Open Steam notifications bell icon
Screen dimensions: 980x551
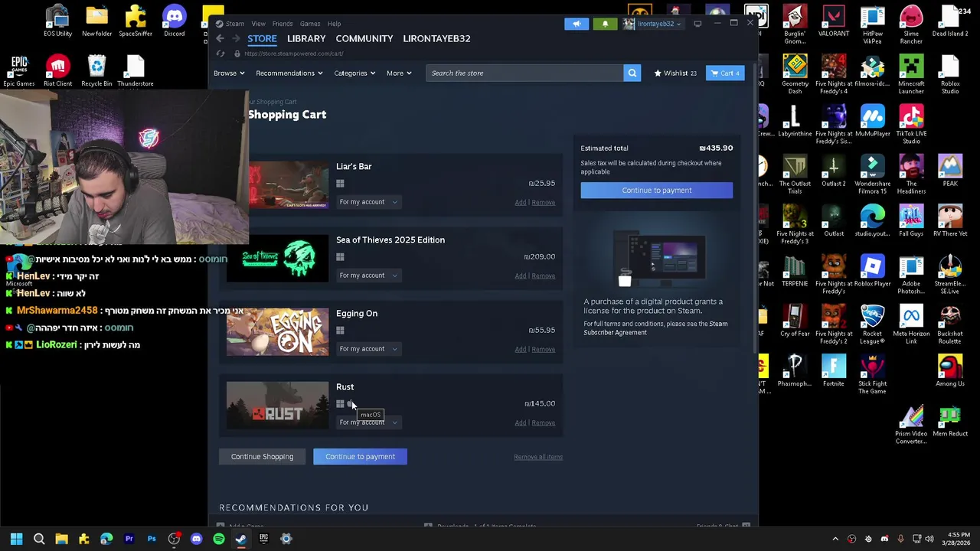605,24
